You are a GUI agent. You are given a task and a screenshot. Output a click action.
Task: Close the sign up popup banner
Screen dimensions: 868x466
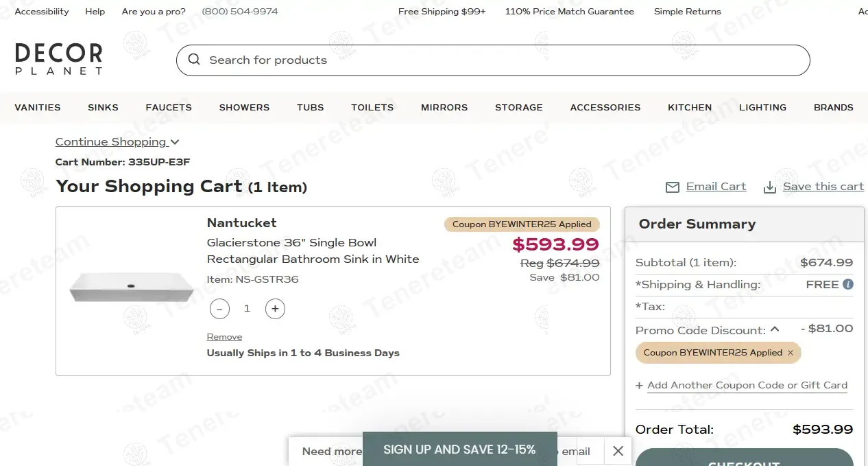click(x=618, y=451)
